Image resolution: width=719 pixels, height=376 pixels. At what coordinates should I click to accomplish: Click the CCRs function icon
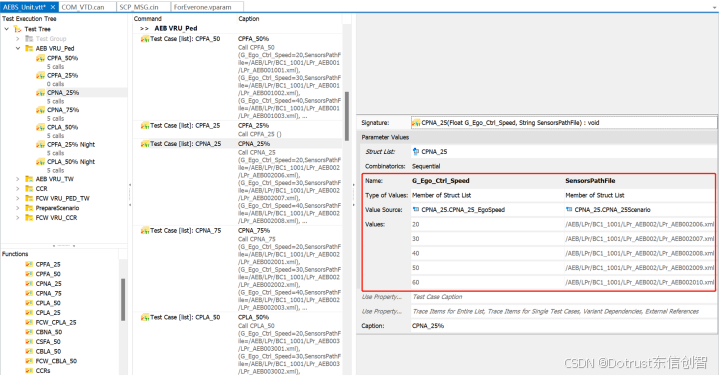(29, 370)
